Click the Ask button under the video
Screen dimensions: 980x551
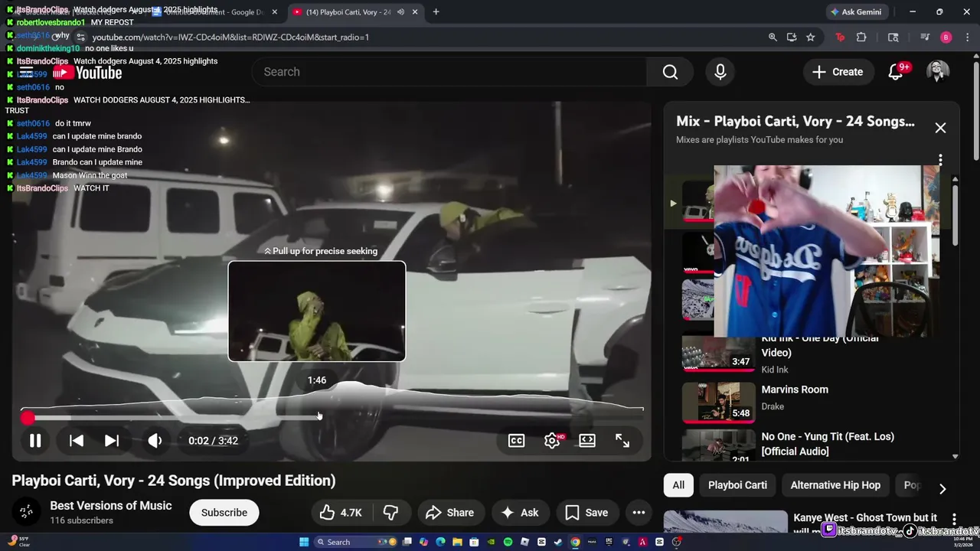(x=520, y=513)
